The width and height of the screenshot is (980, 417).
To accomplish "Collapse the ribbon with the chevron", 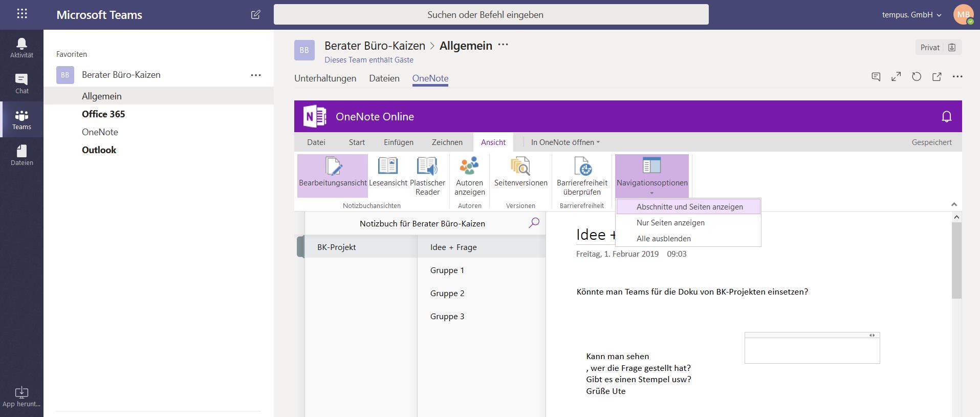I will click(x=954, y=204).
